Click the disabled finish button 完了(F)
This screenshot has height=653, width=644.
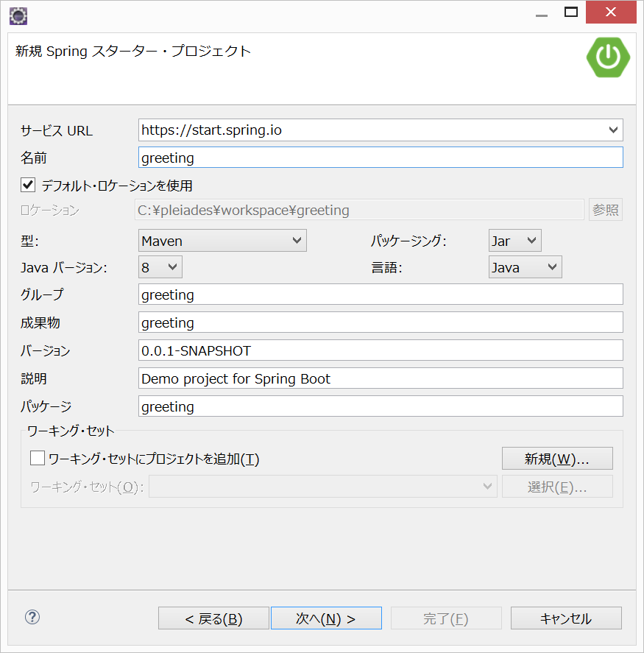[x=446, y=618]
